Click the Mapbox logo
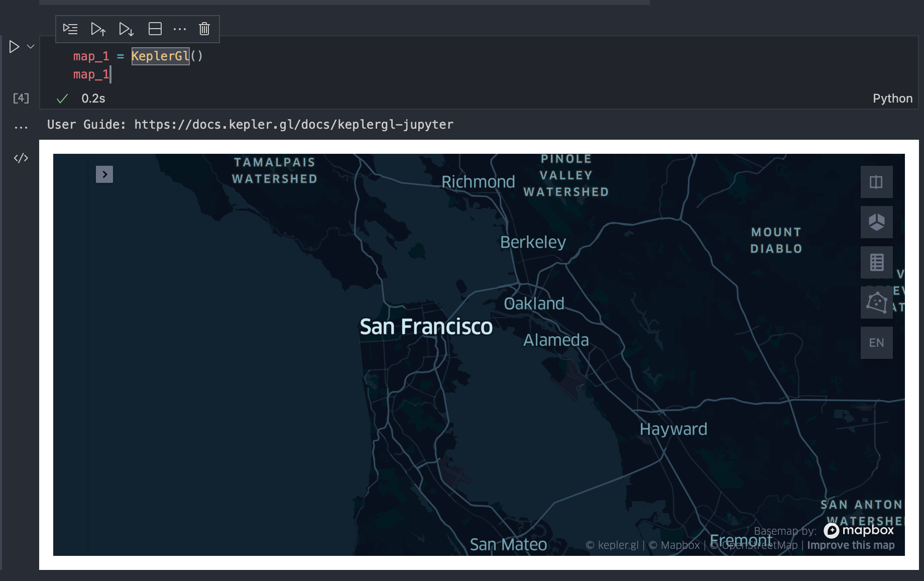Image resolution: width=924 pixels, height=581 pixels. [x=860, y=531]
